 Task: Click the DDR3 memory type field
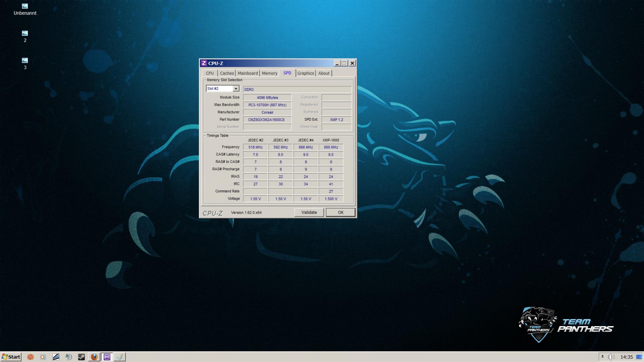297,89
